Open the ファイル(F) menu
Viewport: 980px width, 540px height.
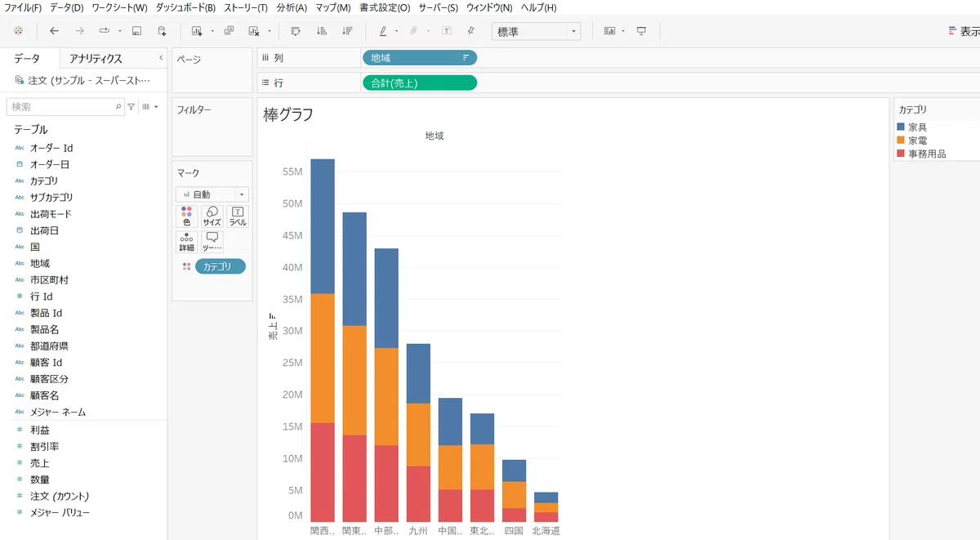[x=23, y=7]
